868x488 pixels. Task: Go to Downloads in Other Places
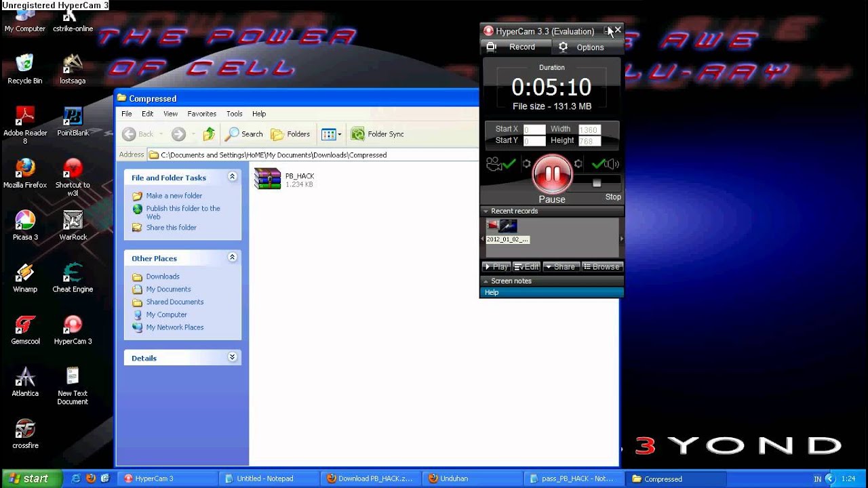point(163,277)
